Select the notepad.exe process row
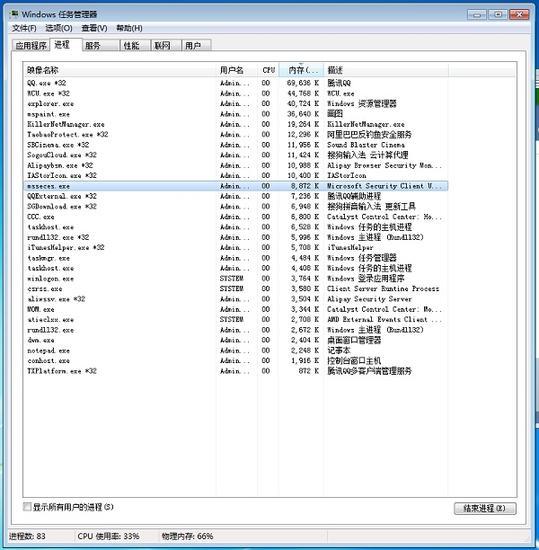 click(236, 351)
